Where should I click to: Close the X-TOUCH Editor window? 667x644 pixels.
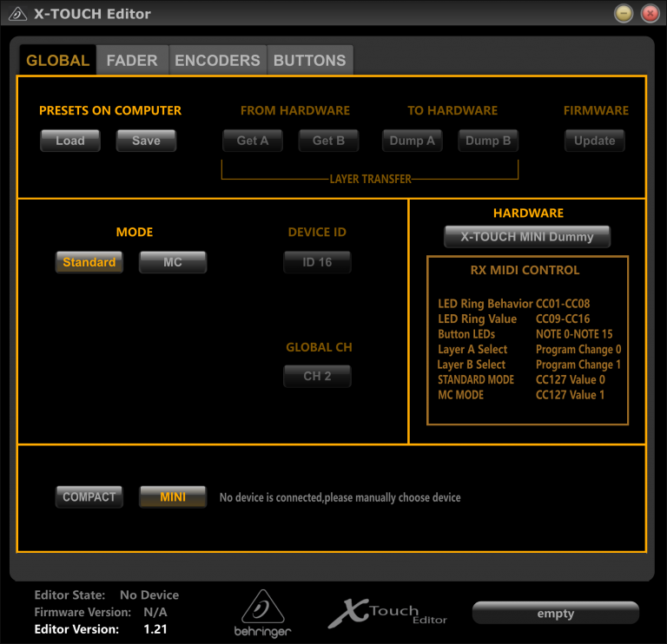tap(649, 14)
